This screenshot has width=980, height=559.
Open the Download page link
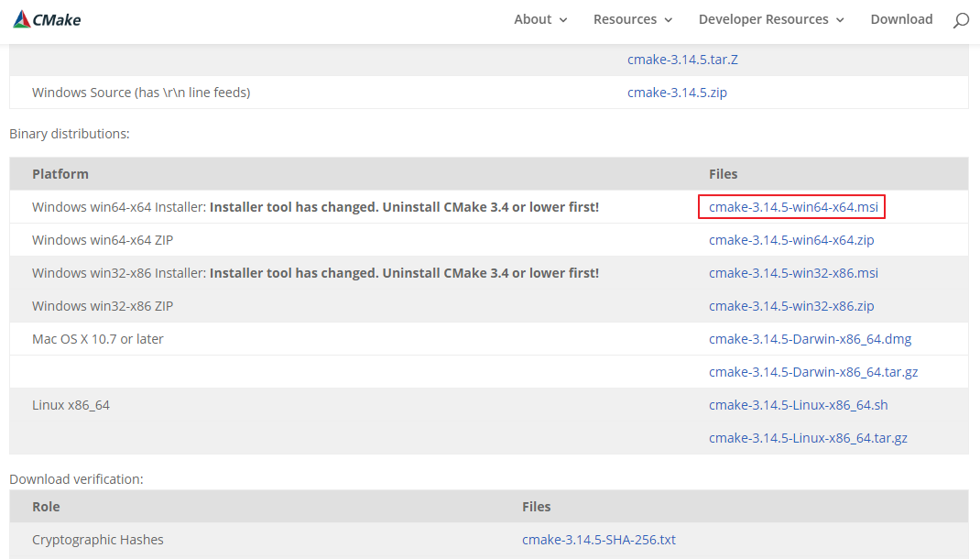(x=901, y=19)
